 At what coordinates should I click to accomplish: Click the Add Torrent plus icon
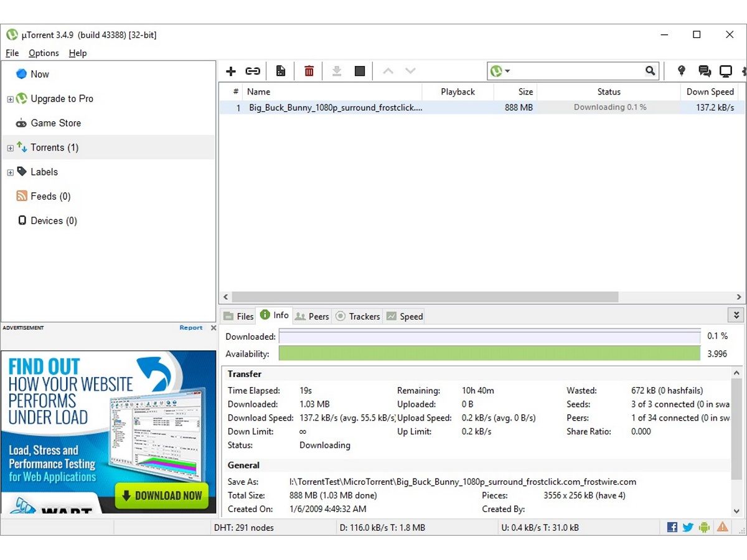(231, 71)
